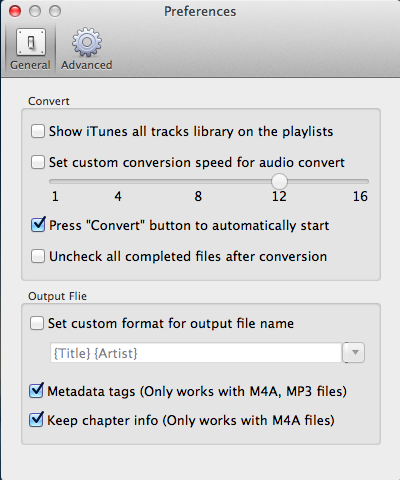Enable Set custom conversion speed checkbox
Screen dimensions: 400x480
click(38, 162)
